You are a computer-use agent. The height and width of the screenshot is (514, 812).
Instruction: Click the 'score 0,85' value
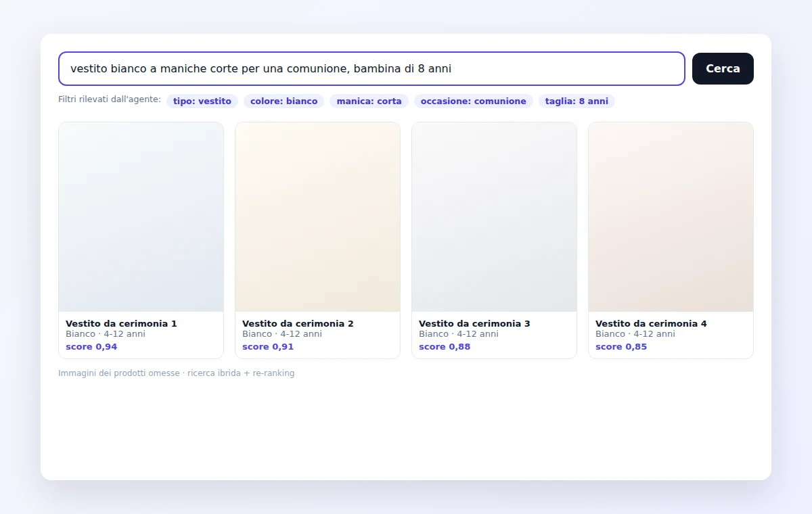click(621, 347)
